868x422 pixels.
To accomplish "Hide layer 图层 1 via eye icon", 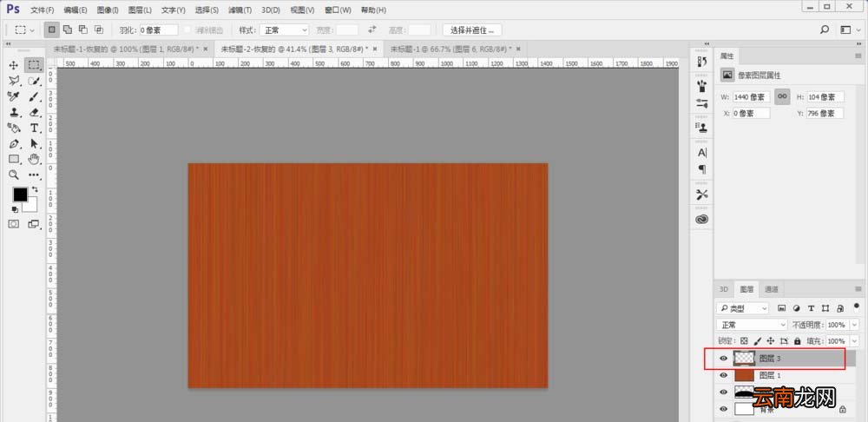I will [x=723, y=375].
